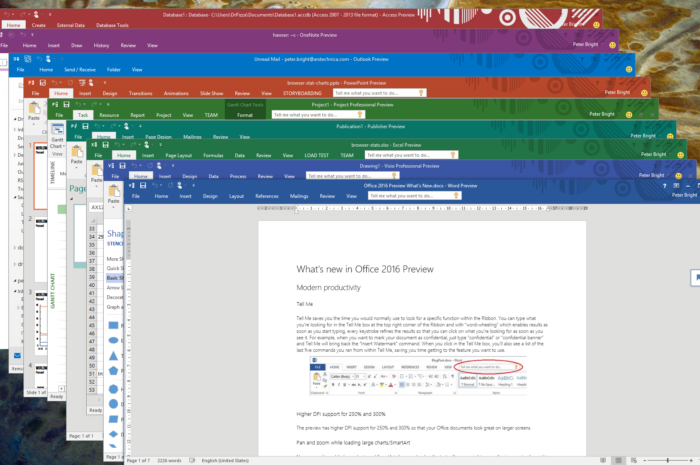
Task: Click the Save icon in the Visio window
Action: coord(122,166)
